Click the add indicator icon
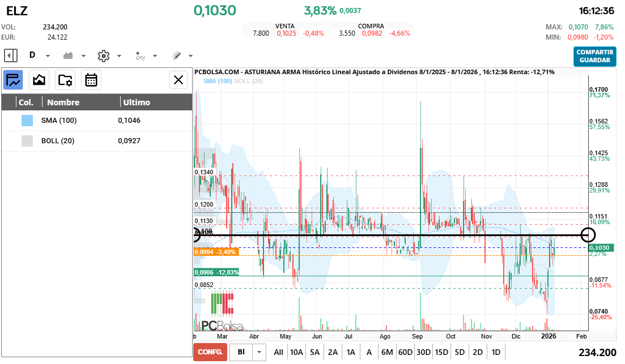This screenshot has width=625, height=364. pos(141,55)
